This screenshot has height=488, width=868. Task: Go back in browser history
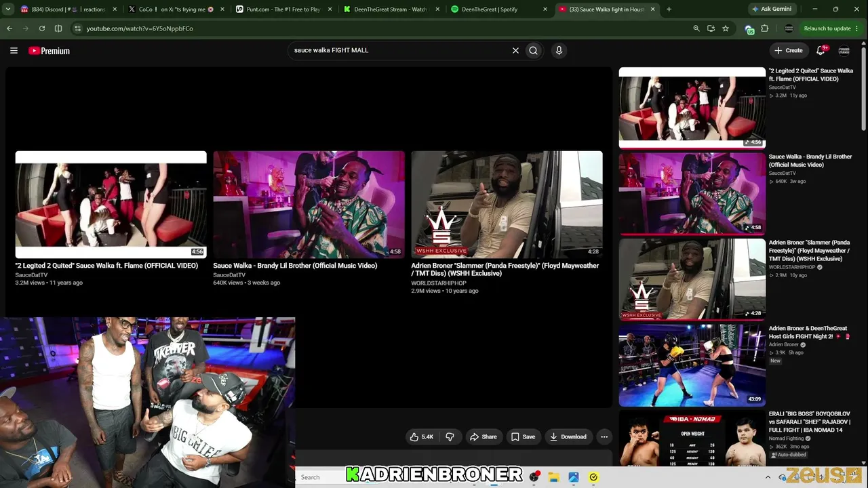(9, 28)
